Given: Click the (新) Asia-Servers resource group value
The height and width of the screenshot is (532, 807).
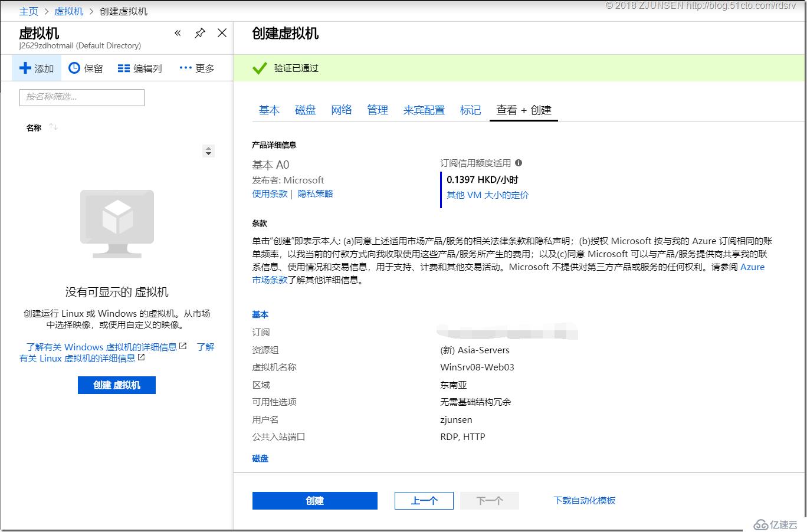Looking at the screenshot, I should pos(475,350).
